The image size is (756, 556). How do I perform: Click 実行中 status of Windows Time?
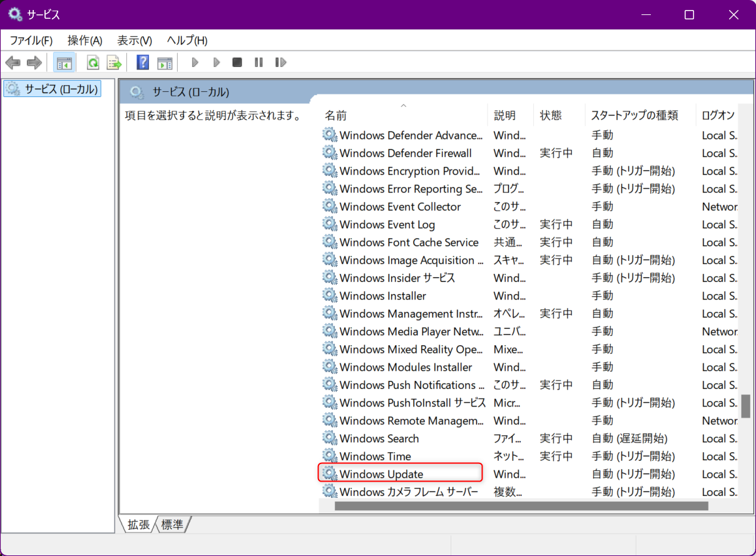pyautogui.click(x=556, y=456)
